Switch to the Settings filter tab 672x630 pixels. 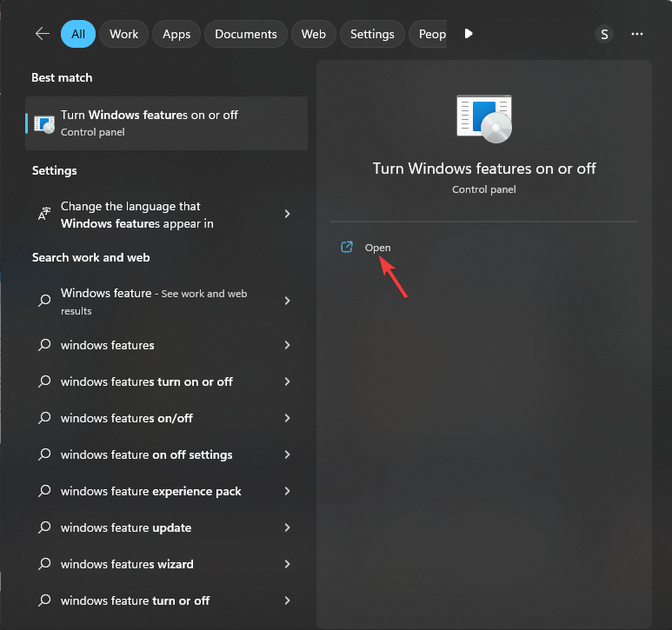[372, 34]
